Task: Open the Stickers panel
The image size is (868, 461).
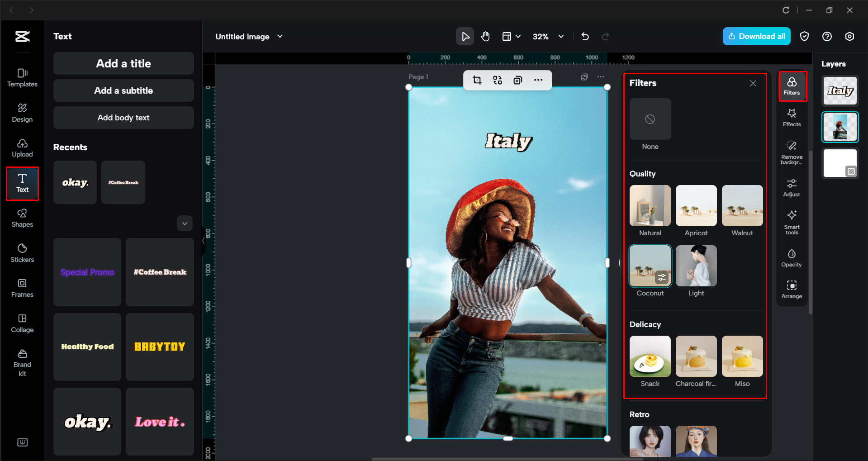Action: coord(22,252)
